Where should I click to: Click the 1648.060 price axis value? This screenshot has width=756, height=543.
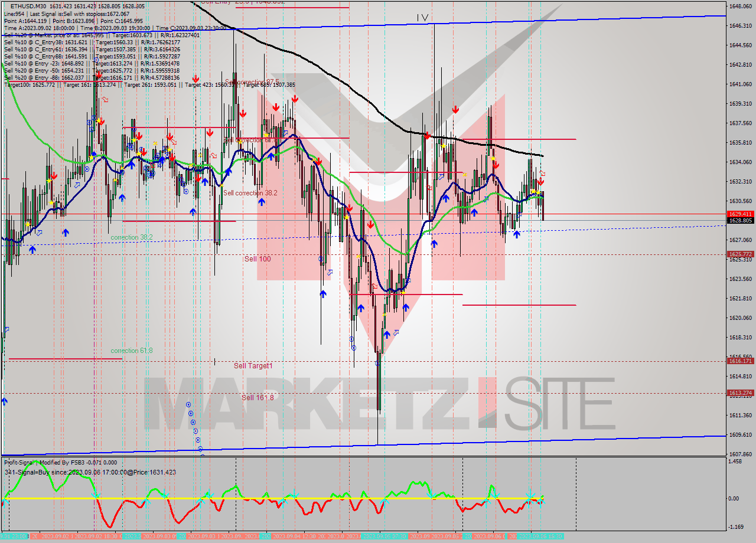click(x=740, y=6)
